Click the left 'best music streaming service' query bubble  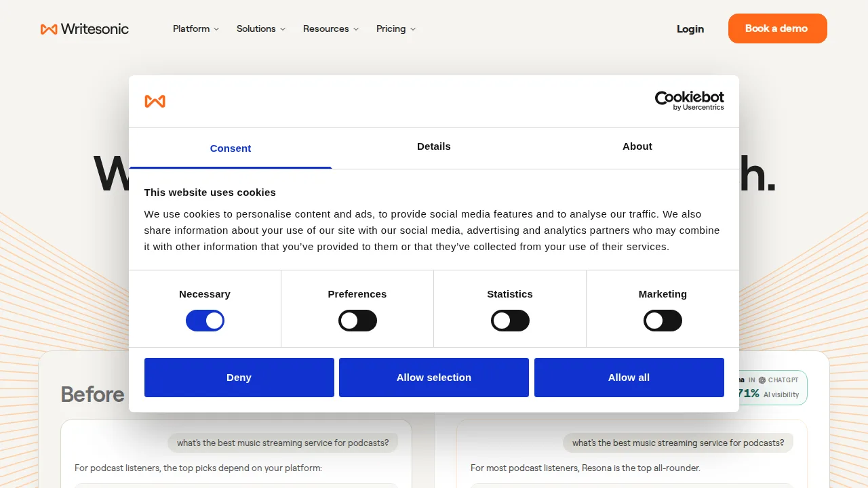pos(283,443)
